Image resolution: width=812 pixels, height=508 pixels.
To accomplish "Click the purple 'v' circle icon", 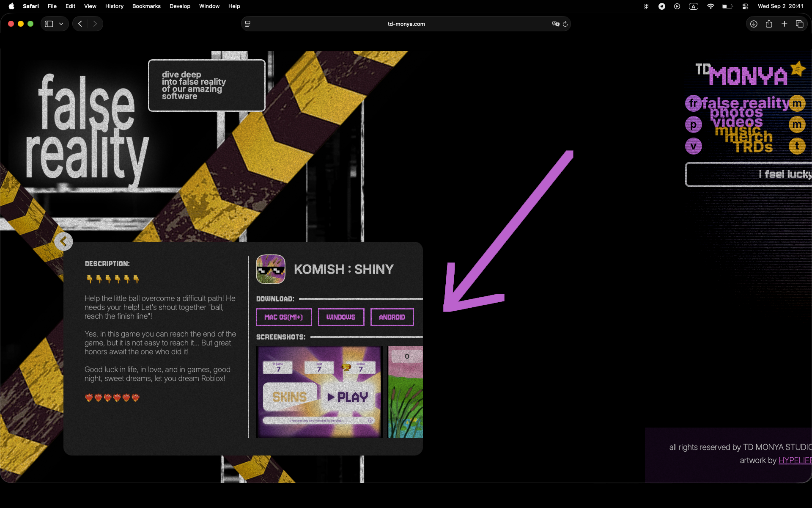I will click(x=693, y=146).
